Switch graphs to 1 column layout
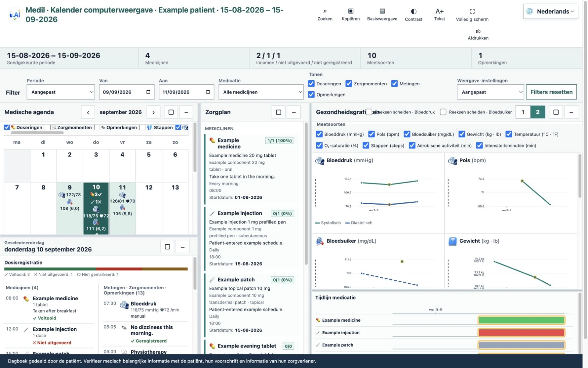This screenshot has height=368, width=588. tap(523, 112)
